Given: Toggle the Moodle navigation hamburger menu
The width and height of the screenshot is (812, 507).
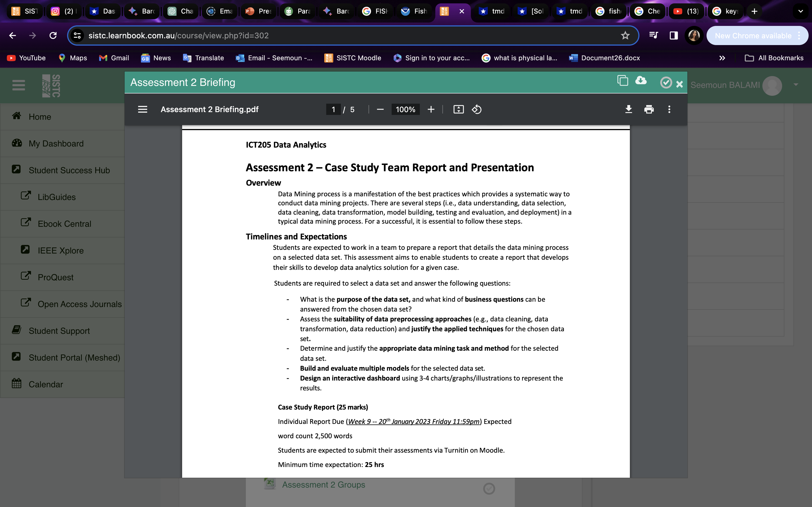Looking at the screenshot, I should coord(18,85).
